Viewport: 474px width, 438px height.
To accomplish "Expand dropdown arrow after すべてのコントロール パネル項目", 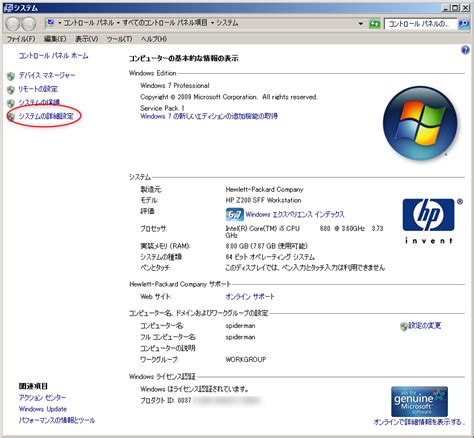I will (x=212, y=23).
